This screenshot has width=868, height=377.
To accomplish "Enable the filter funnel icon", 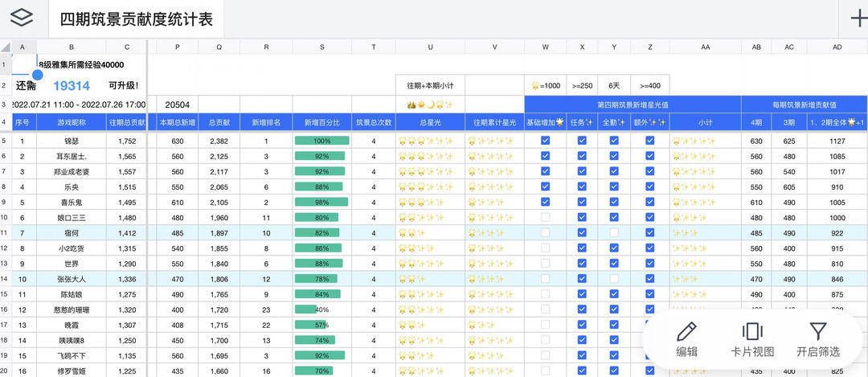I will pos(818,331).
